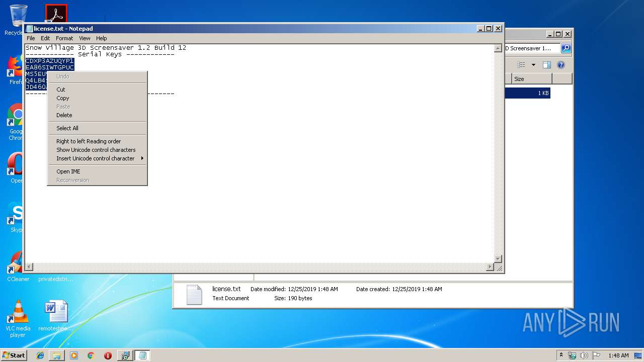644x362 pixels.
Task: Open the View menu in Notepad
Action: click(85, 38)
